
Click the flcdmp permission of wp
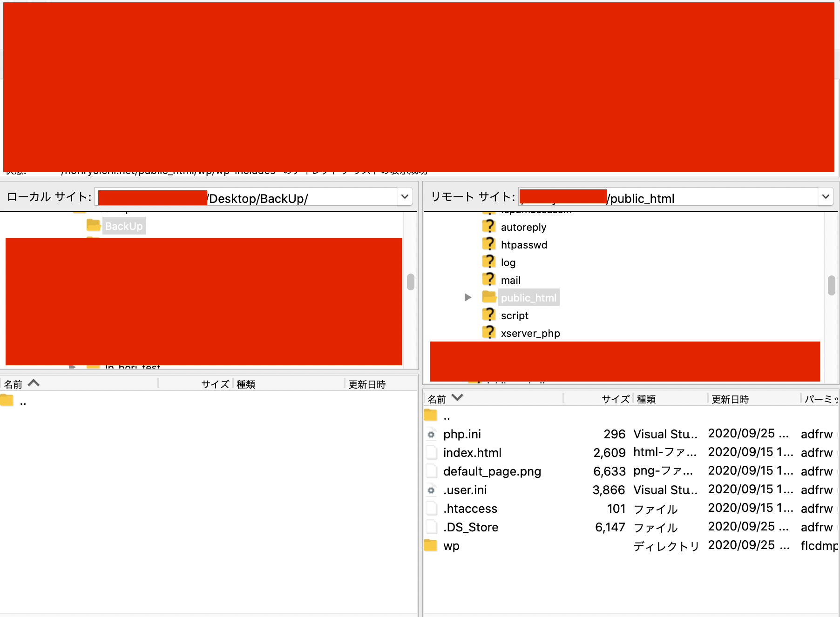coord(820,546)
